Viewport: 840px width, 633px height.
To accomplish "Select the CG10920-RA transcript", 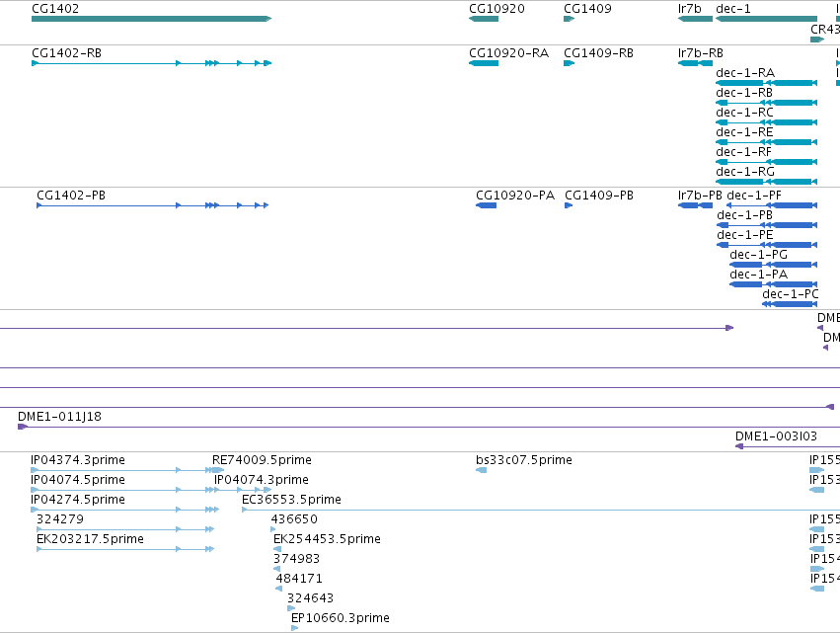I will (484, 63).
